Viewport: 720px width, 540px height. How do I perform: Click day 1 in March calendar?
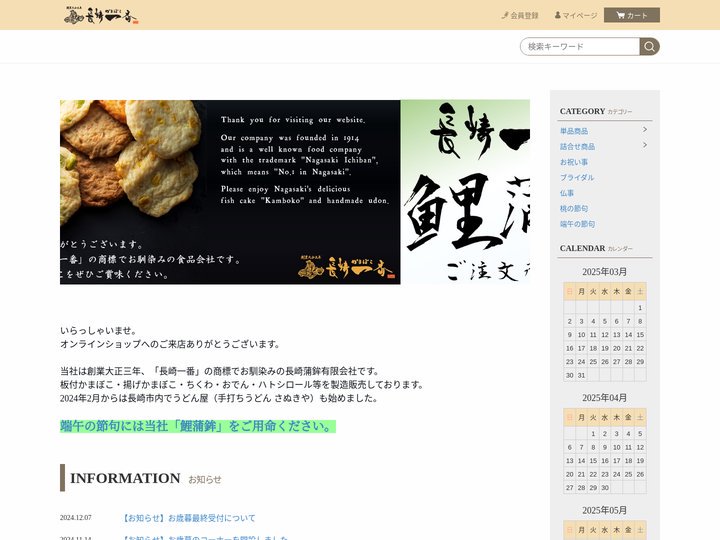tap(640, 308)
